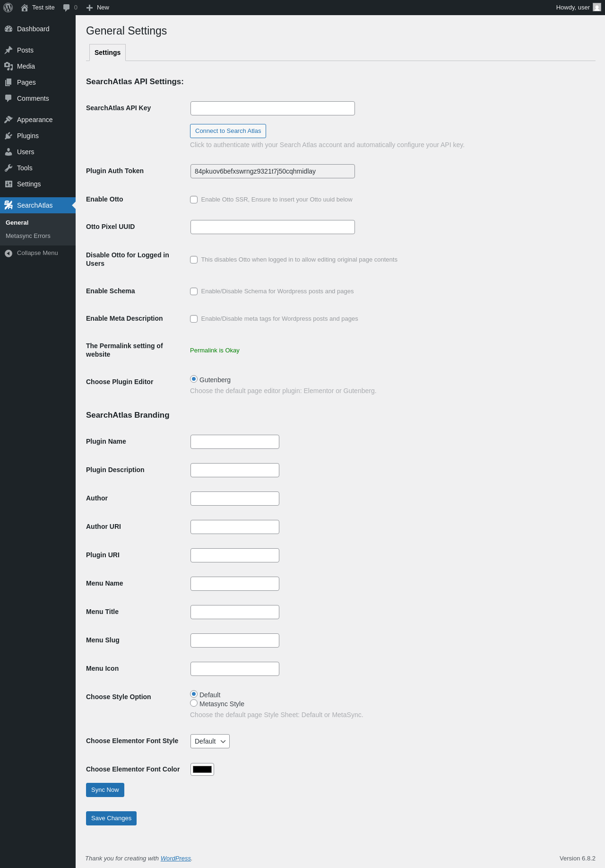Viewport: 605px width, 868px height.
Task: Click the Tools wrench icon
Action: coord(9,168)
